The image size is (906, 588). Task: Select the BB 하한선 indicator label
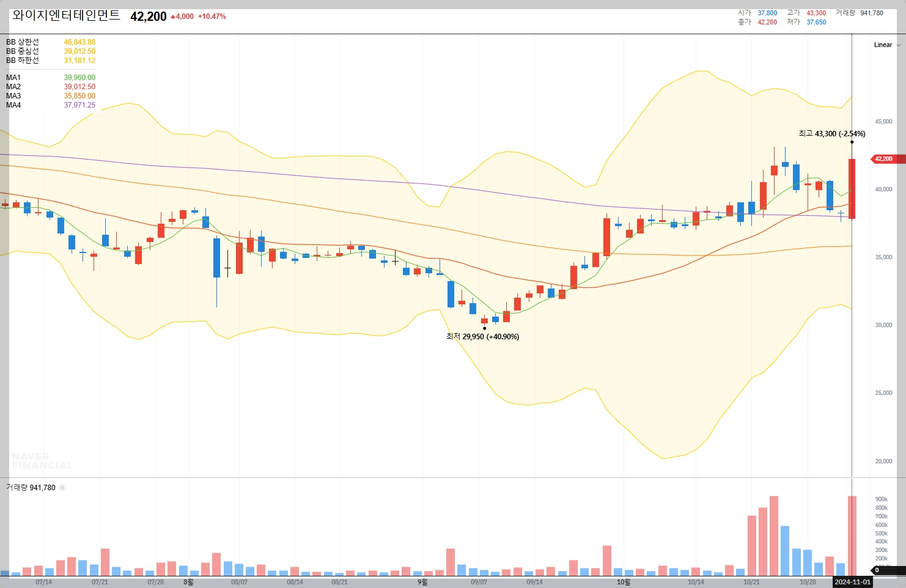pyautogui.click(x=23, y=61)
